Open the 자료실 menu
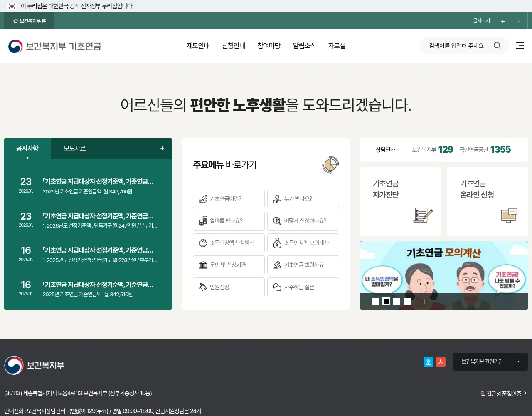The width and height of the screenshot is (532, 416). click(x=337, y=46)
